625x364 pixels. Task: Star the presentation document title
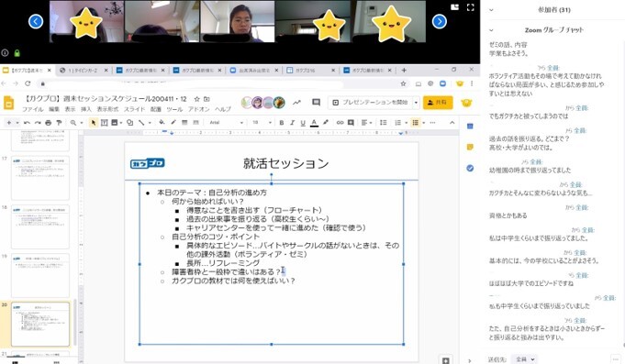[x=197, y=99]
